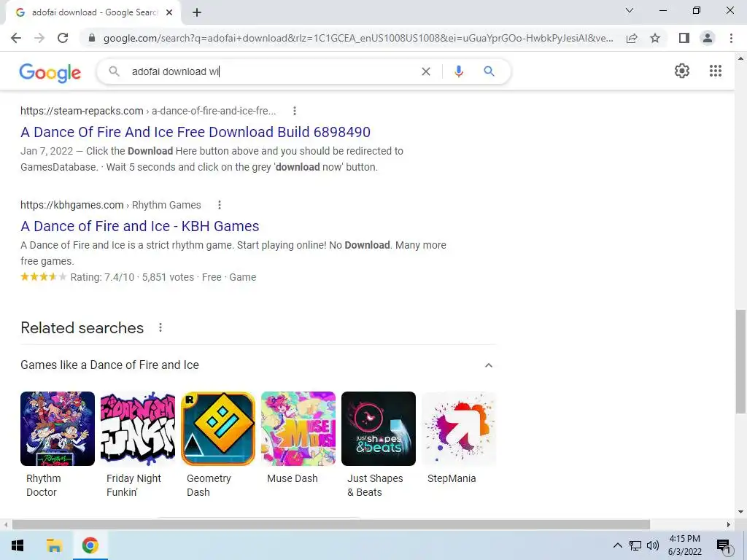Click the page's horizontal scrollbar thumb

click(330, 524)
